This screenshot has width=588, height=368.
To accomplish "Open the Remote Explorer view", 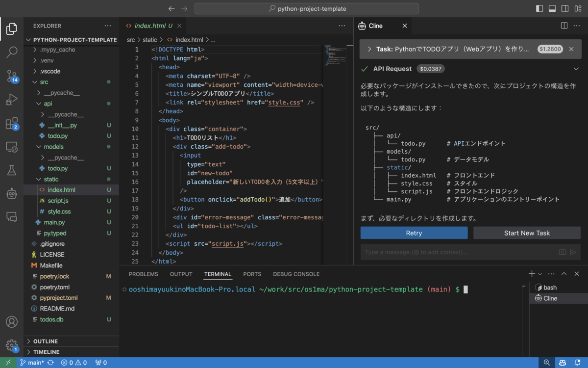I will tap(12, 147).
